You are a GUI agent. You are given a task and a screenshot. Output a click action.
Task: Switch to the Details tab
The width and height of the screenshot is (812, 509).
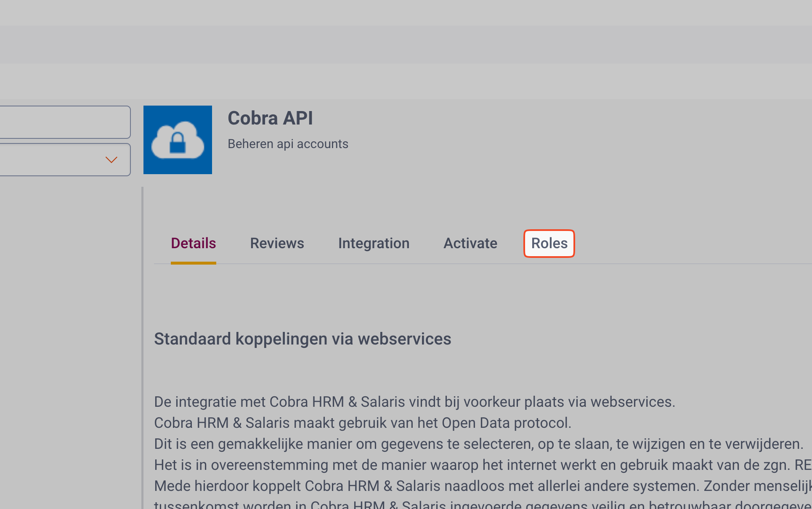pos(193,244)
